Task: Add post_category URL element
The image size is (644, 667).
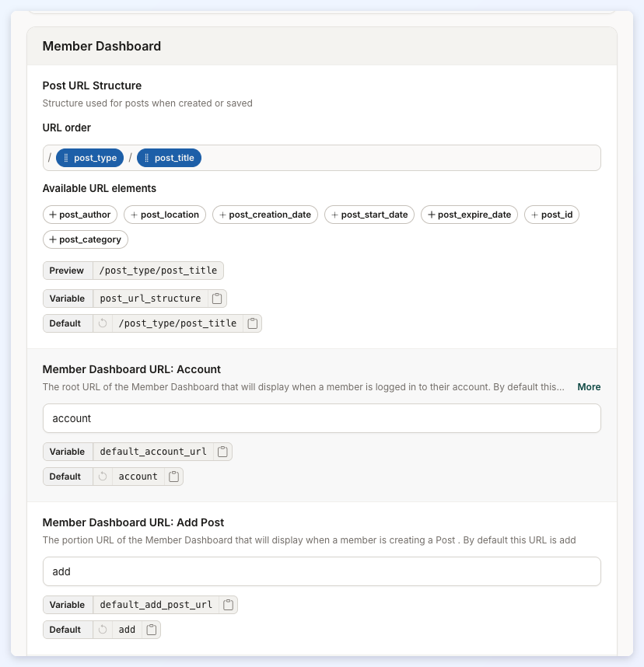Action: click(x=86, y=239)
